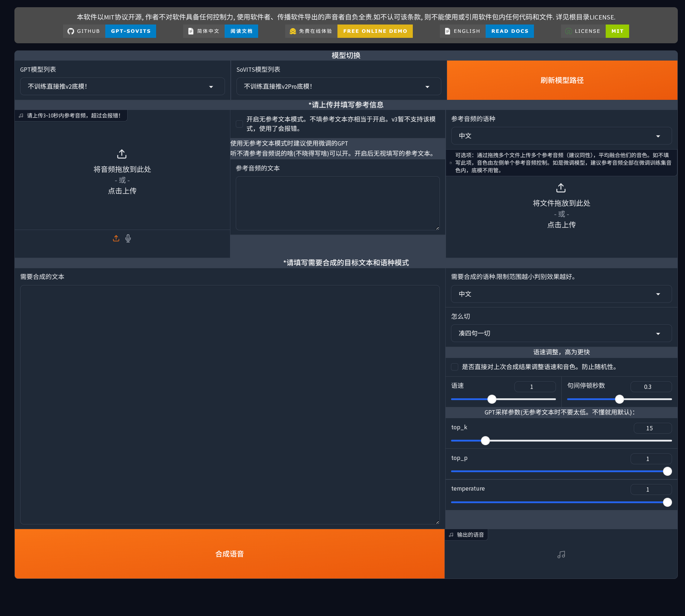The height and width of the screenshot is (616, 685).
Task: Open the License MIT badge
Action: [595, 31]
